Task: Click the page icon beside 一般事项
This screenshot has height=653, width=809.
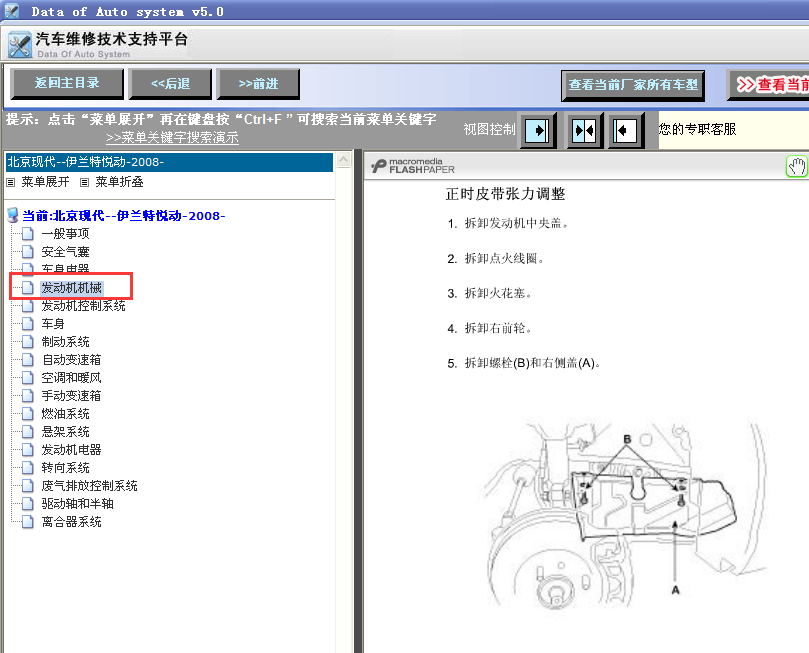Action: pyautogui.click(x=28, y=234)
